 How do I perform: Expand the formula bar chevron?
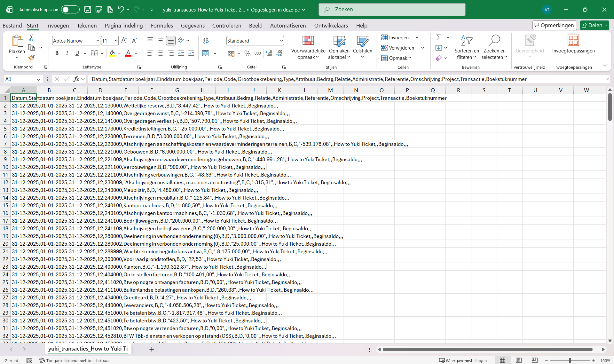[607, 79]
